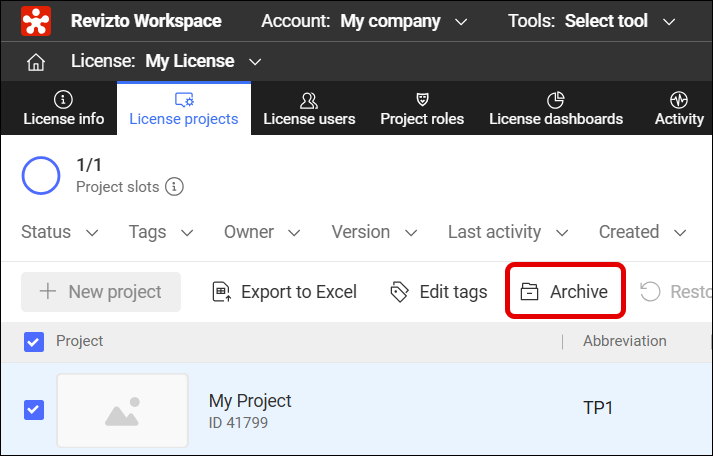Screen dimensions: 713x456
Task: Click the Project column header
Action: 80,341
